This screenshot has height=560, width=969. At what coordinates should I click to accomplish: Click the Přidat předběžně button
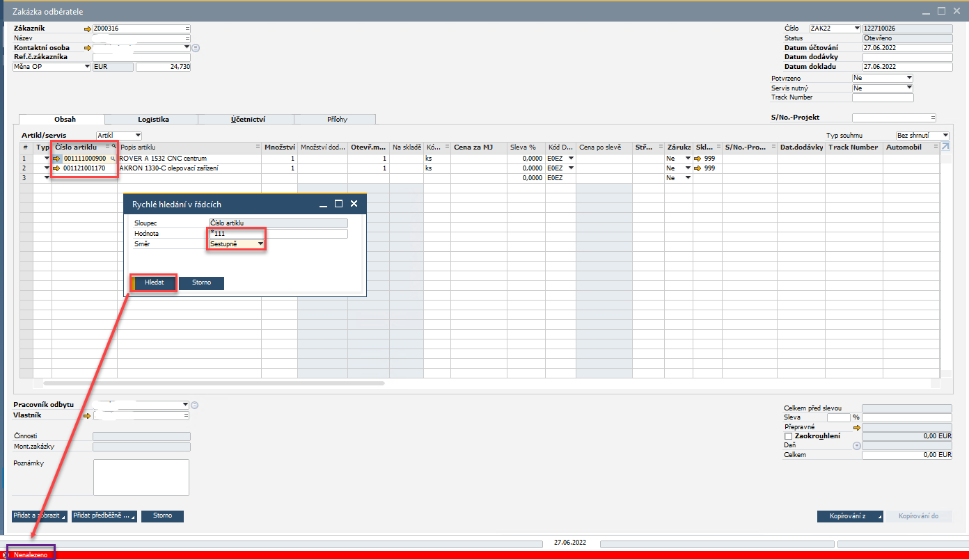click(x=104, y=516)
